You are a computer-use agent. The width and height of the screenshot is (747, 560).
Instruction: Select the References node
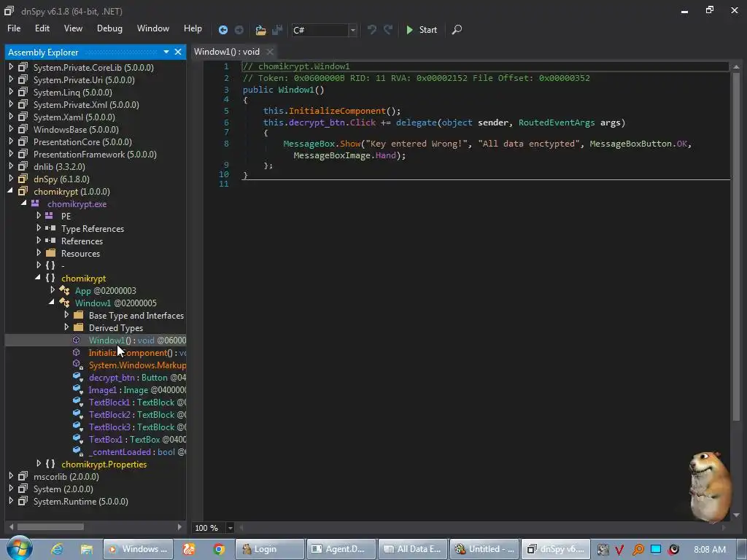click(x=82, y=241)
